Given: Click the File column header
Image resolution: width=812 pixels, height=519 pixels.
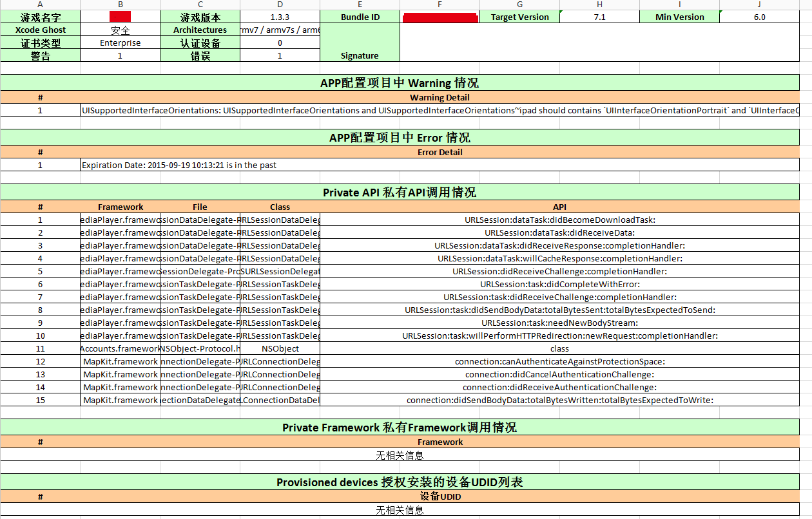Looking at the screenshot, I should (x=200, y=207).
